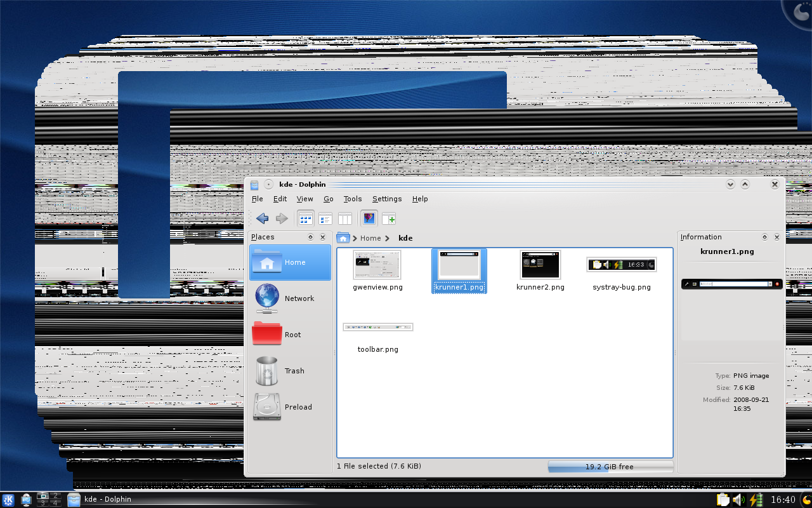This screenshot has height=508, width=812.
Task: Open the View menu
Action: point(304,199)
